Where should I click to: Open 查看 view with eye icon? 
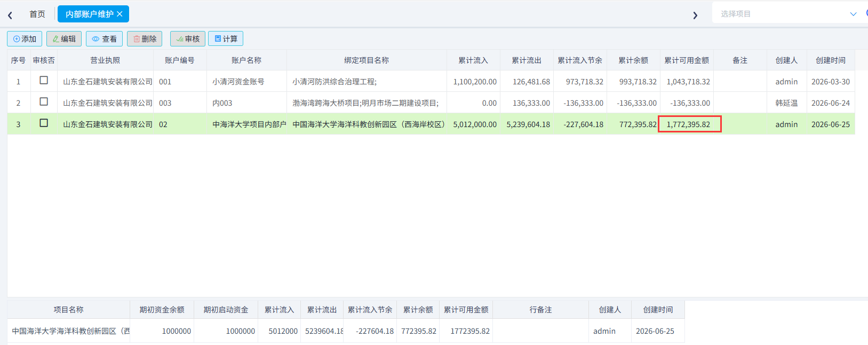click(x=104, y=39)
